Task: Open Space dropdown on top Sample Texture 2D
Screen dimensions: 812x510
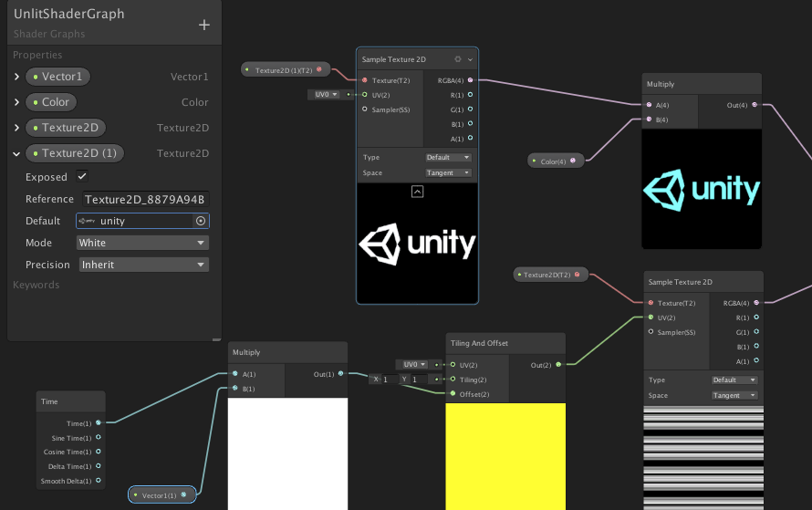Action: [449, 173]
